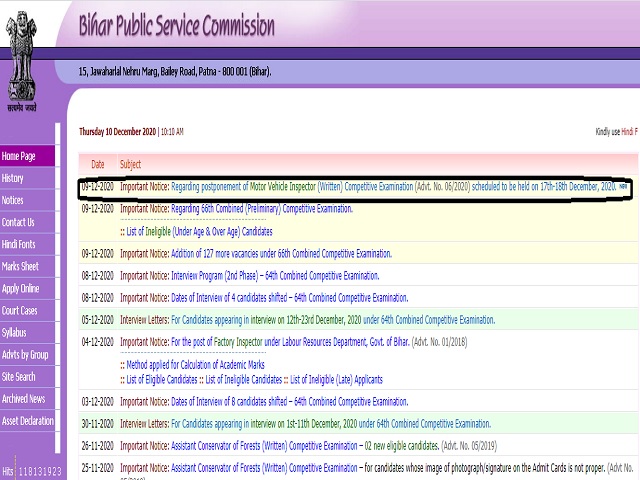Click the Thursday 10 December 2020 date text
The width and height of the screenshot is (640, 480).
click(118, 131)
